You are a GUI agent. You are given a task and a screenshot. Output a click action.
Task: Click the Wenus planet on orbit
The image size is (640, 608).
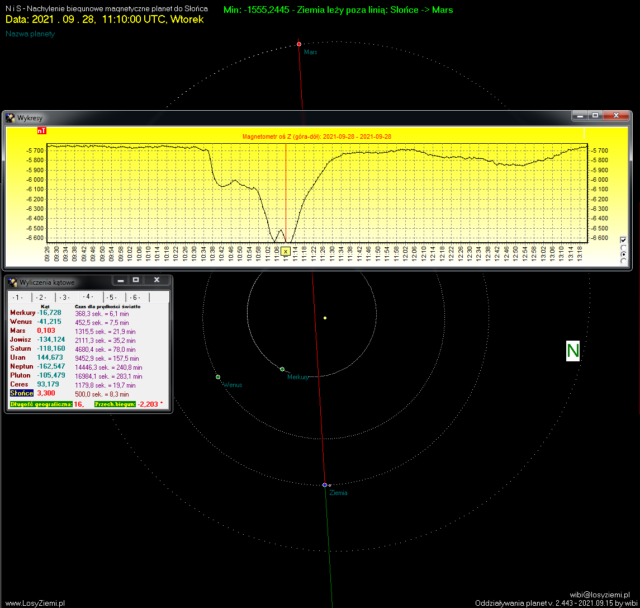click(218, 377)
